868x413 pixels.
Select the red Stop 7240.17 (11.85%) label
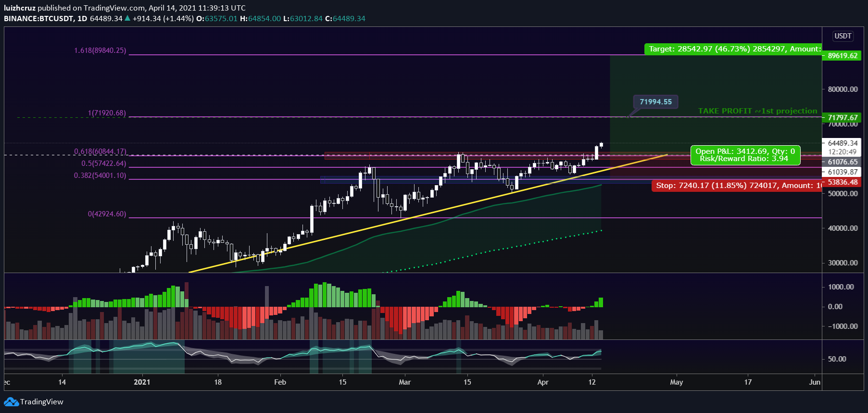tap(737, 186)
